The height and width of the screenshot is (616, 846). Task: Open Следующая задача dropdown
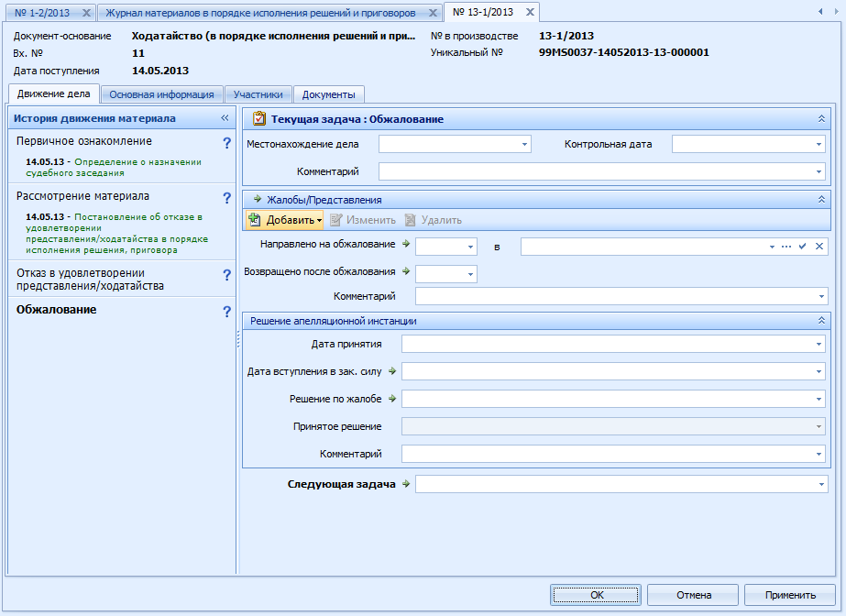click(821, 484)
